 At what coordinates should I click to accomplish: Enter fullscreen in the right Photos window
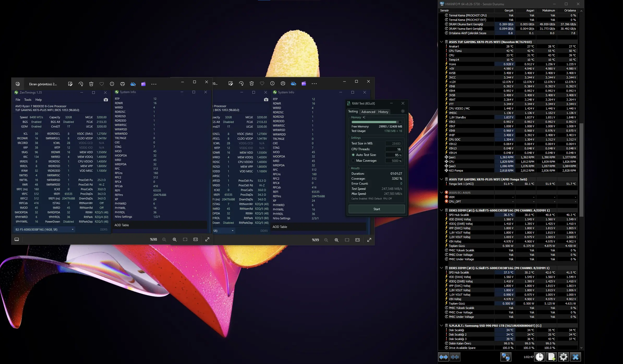(369, 240)
